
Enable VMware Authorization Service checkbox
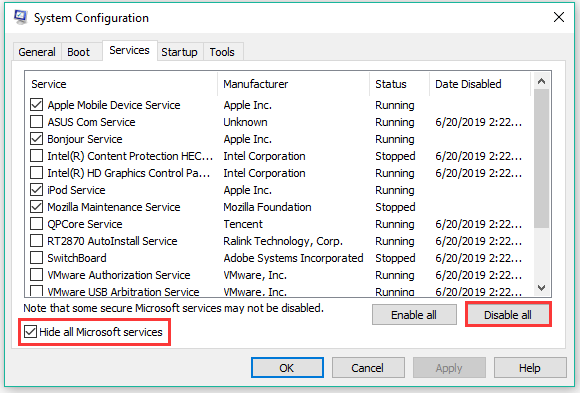pos(36,275)
